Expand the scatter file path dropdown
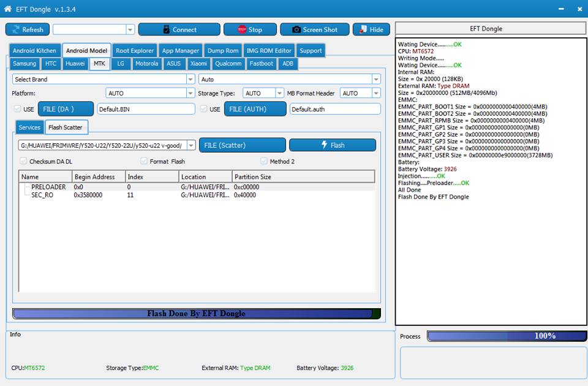This screenshot has width=588, height=386. click(191, 145)
